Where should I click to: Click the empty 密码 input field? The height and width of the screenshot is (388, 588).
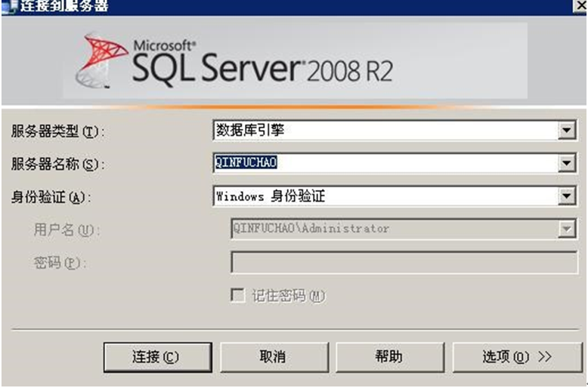(x=404, y=262)
